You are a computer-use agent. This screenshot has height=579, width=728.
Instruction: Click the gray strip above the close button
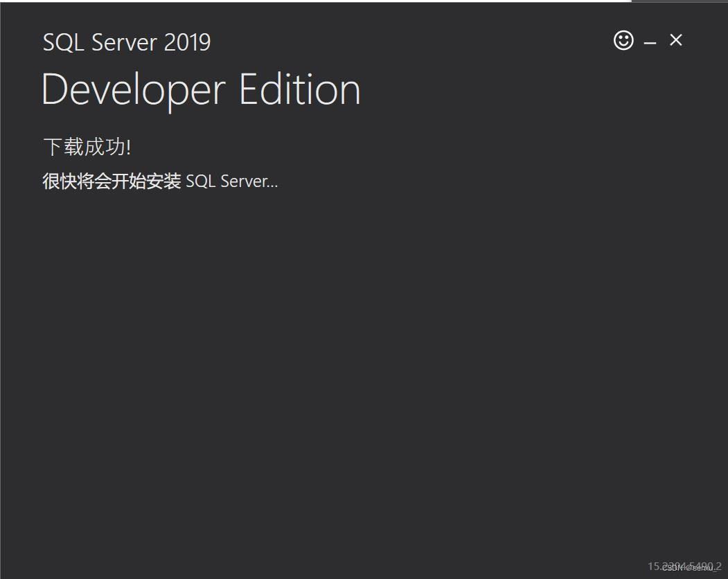pos(679,1)
